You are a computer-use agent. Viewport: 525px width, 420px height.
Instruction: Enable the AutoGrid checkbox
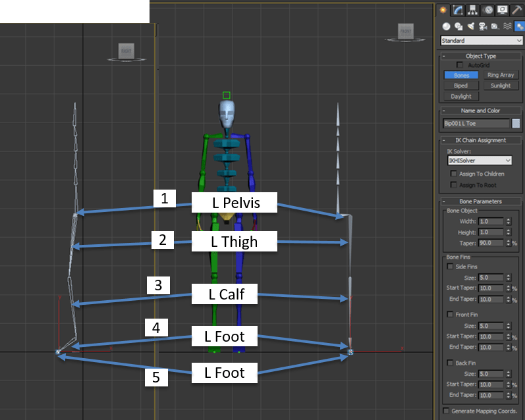tap(460, 65)
